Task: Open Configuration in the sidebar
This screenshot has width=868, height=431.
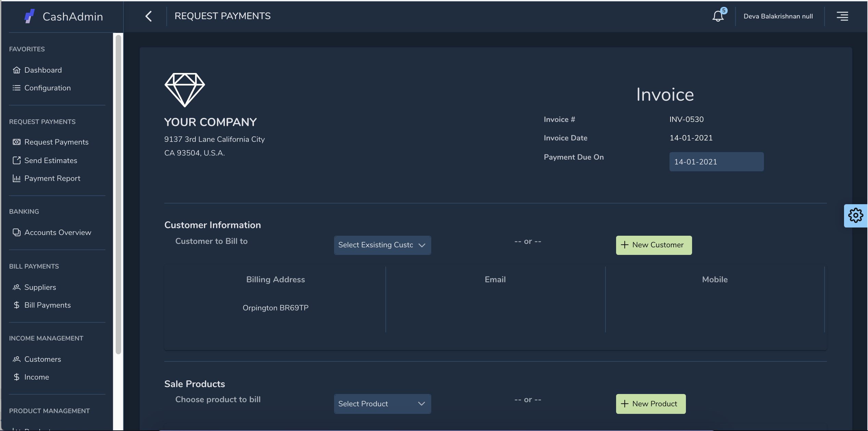Action: tap(47, 88)
